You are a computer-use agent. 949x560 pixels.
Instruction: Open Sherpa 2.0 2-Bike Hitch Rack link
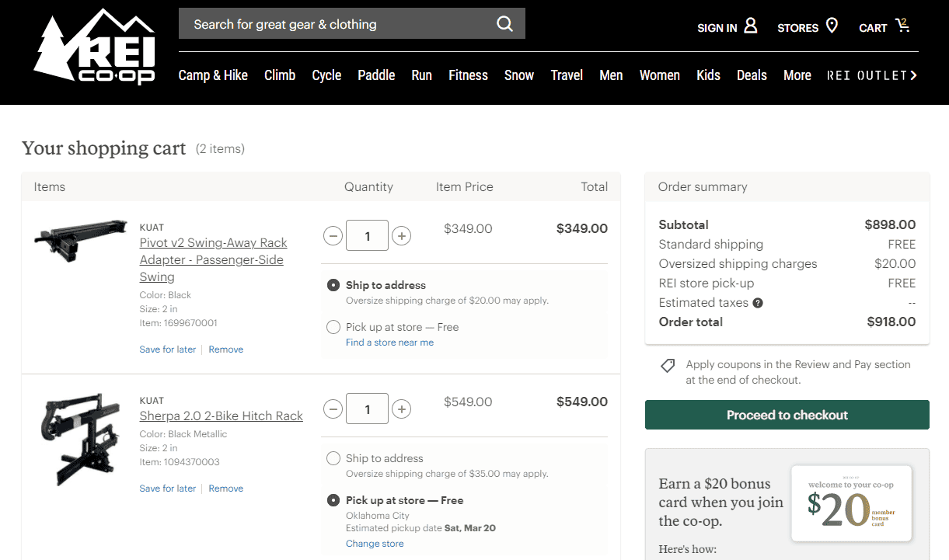point(221,416)
